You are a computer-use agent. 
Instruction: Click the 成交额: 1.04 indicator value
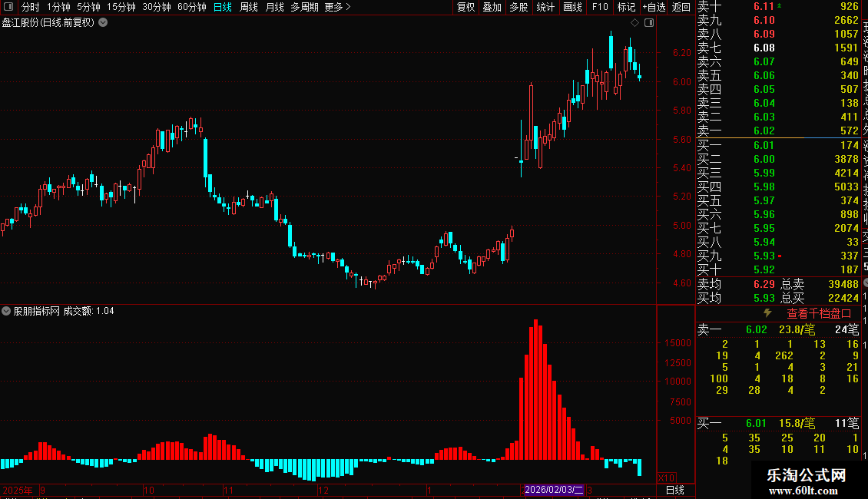88,312
